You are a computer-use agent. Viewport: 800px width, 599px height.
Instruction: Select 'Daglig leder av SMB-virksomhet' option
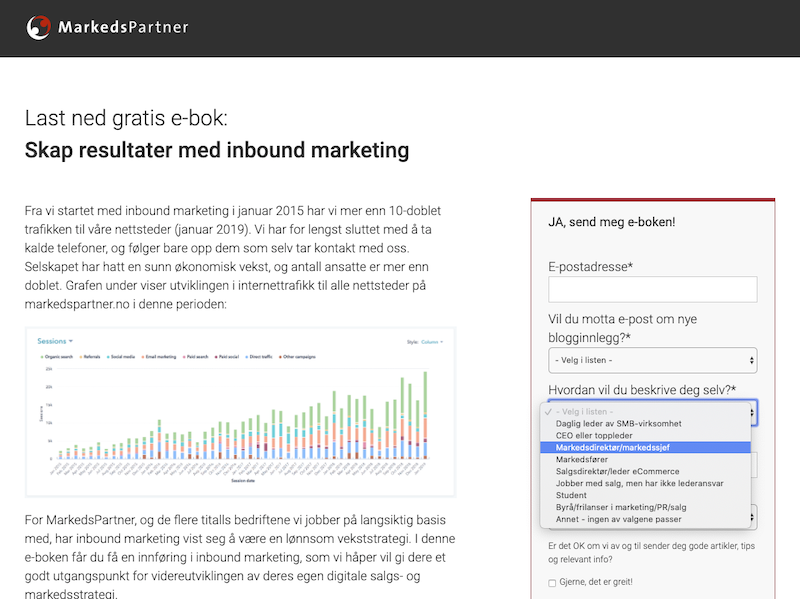(645, 423)
